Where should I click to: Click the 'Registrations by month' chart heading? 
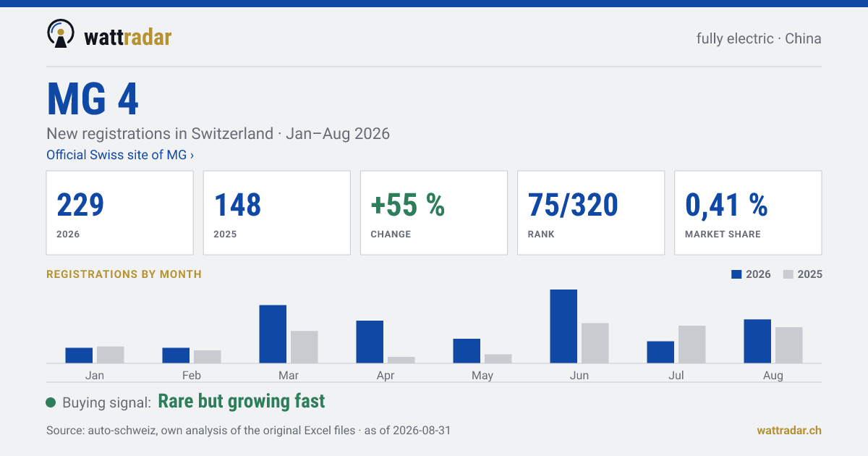pos(124,274)
